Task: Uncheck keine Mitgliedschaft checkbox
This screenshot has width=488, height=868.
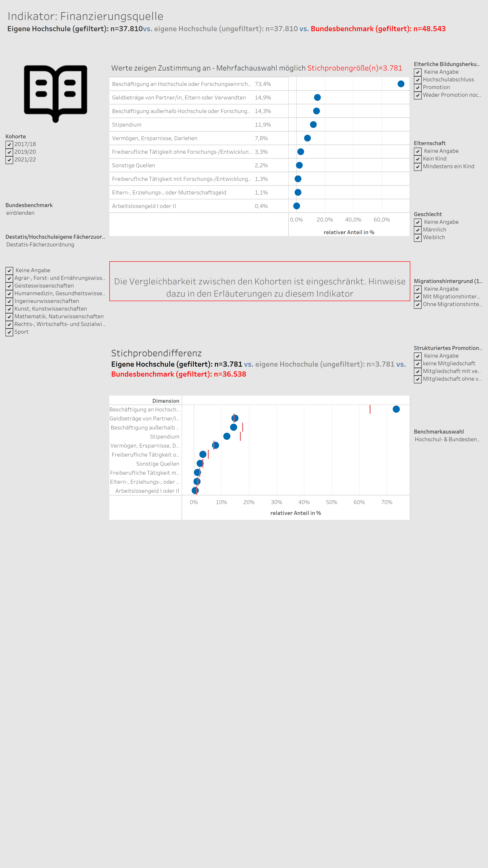Action: tap(418, 364)
